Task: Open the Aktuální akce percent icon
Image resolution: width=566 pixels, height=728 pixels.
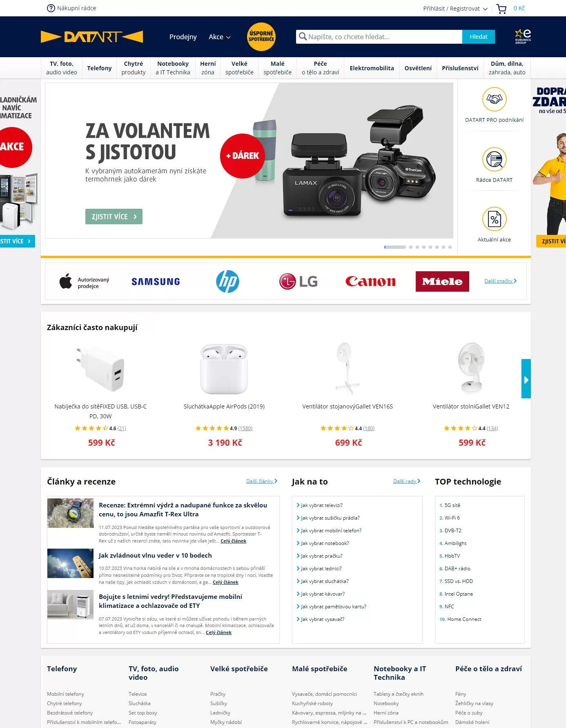Action: coord(494,219)
